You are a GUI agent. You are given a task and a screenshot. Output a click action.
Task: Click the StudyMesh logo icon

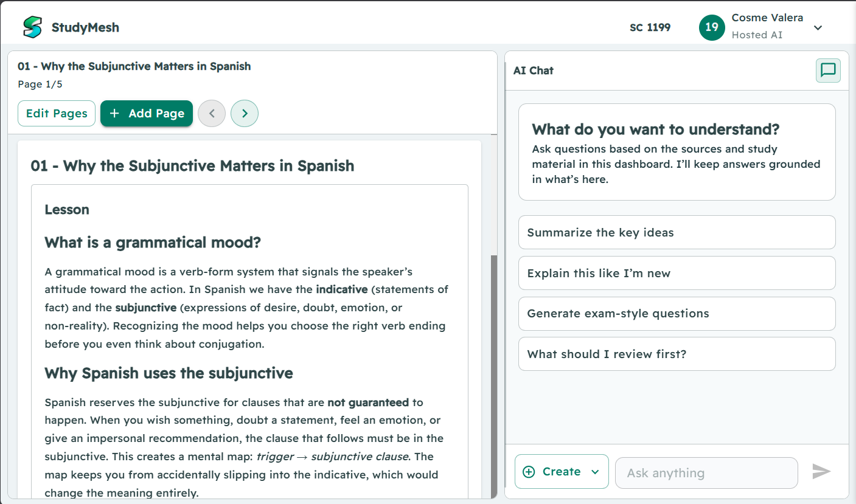[32, 27]
